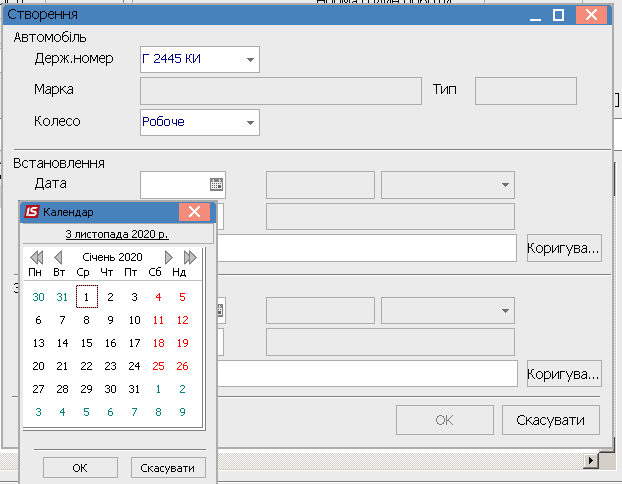Open the calendar icon in the Дата field

216,184
